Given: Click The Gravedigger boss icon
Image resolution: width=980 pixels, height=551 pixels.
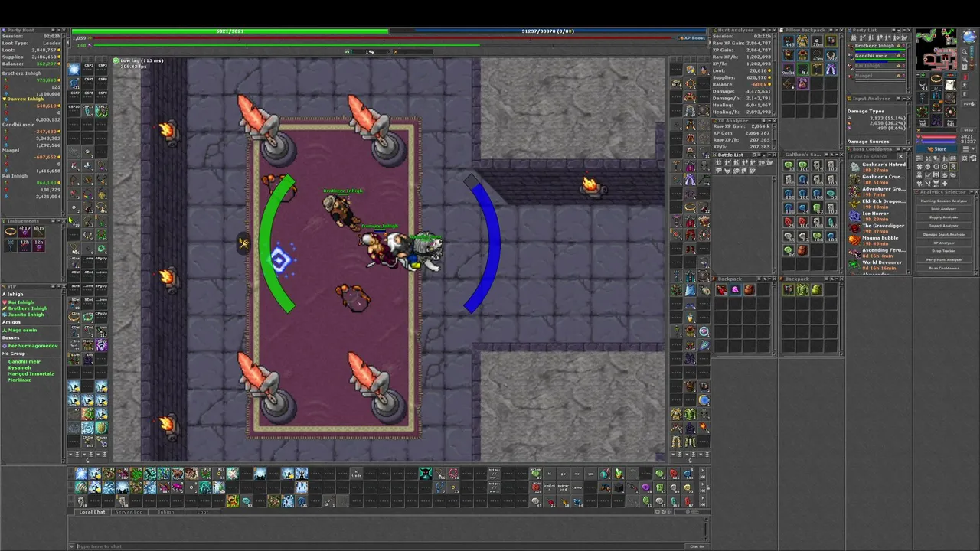Looking at the screenshot, I should tap(854, 228).
